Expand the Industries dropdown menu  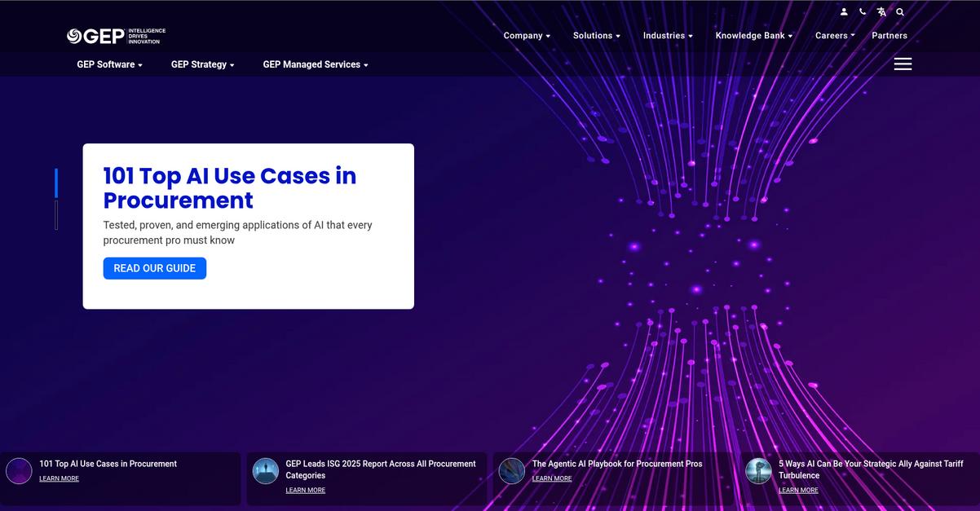(668, 36)
